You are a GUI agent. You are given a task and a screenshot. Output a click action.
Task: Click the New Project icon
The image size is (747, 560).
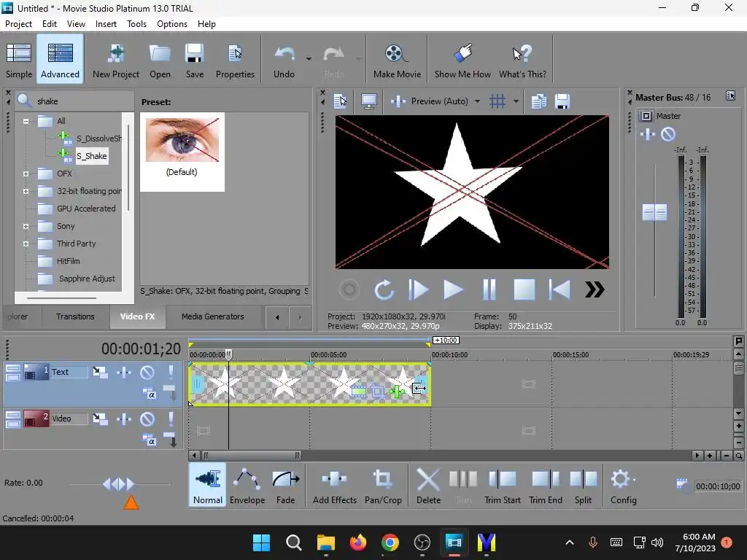116,60
